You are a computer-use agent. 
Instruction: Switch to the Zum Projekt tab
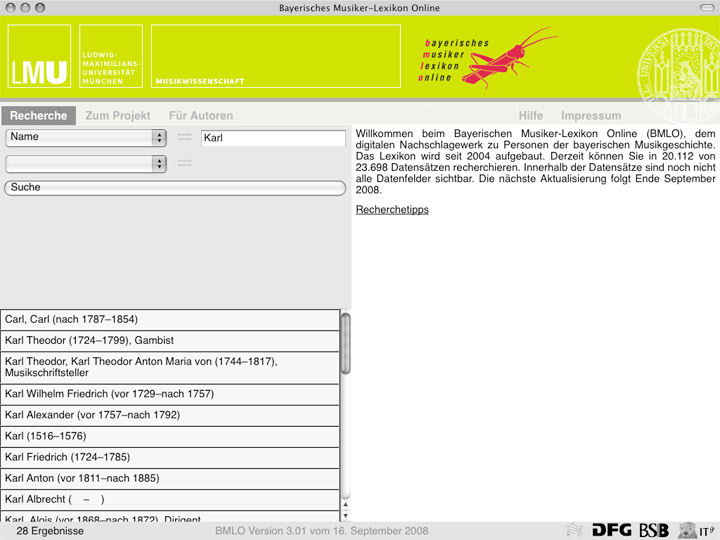tap(118, 116)
